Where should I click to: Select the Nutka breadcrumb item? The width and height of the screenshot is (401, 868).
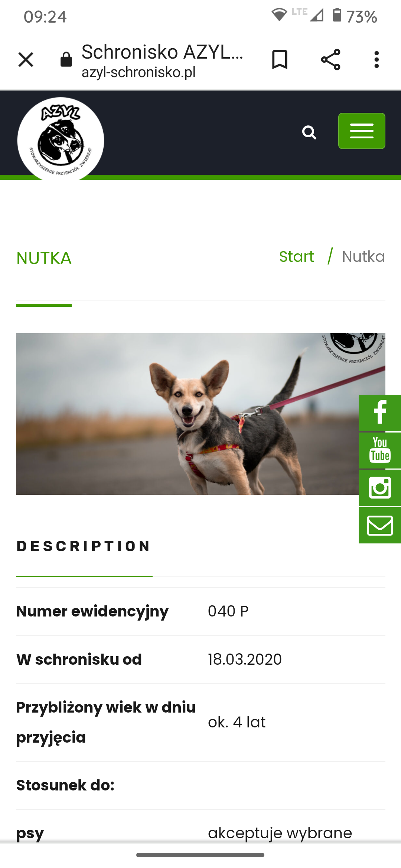coord(363,257)
